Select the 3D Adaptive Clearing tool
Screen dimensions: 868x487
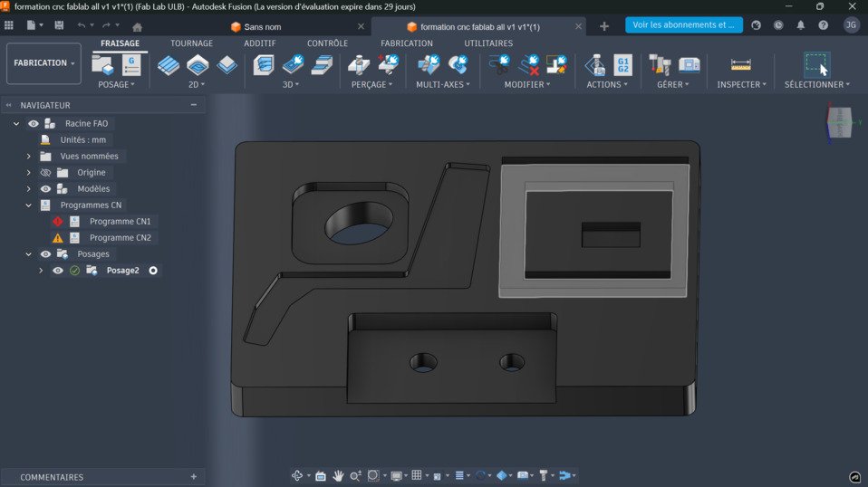tap(264, 64)
